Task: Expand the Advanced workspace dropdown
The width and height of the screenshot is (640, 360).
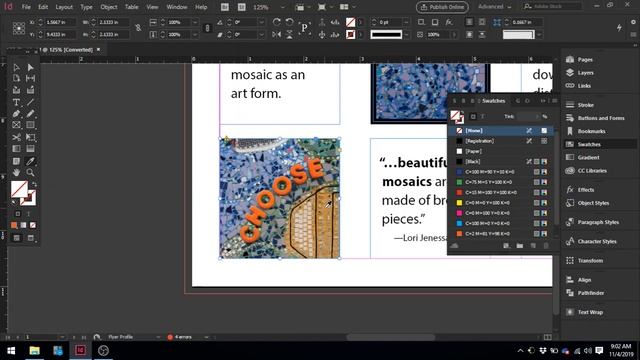Action: coord(495,7)
